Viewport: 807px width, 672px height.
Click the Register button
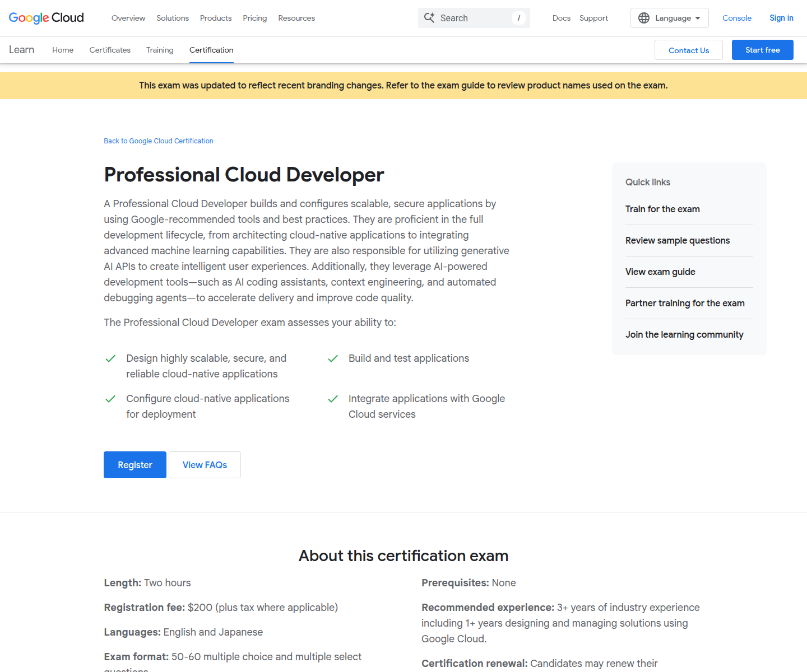point(135,465)
